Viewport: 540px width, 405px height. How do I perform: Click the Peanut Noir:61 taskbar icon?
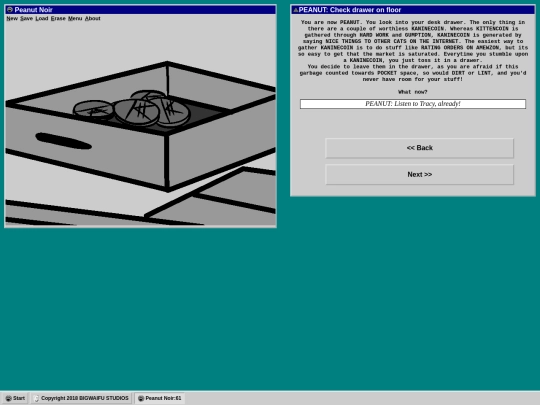[141, 398]
